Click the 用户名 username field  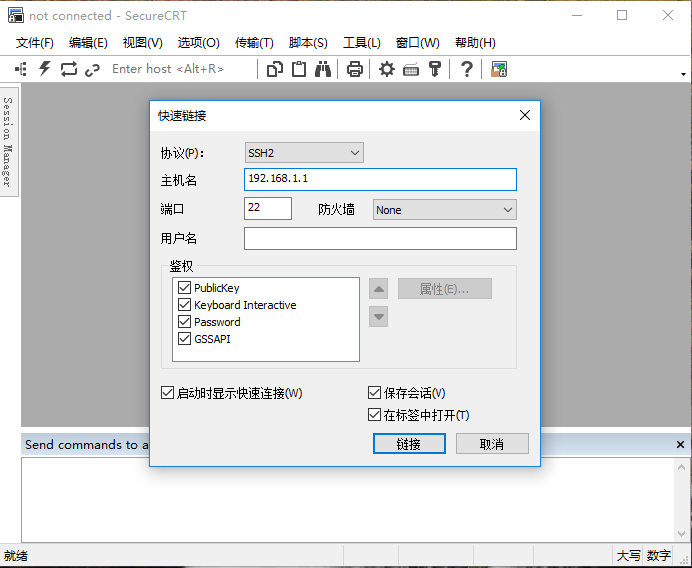[380, 238]
